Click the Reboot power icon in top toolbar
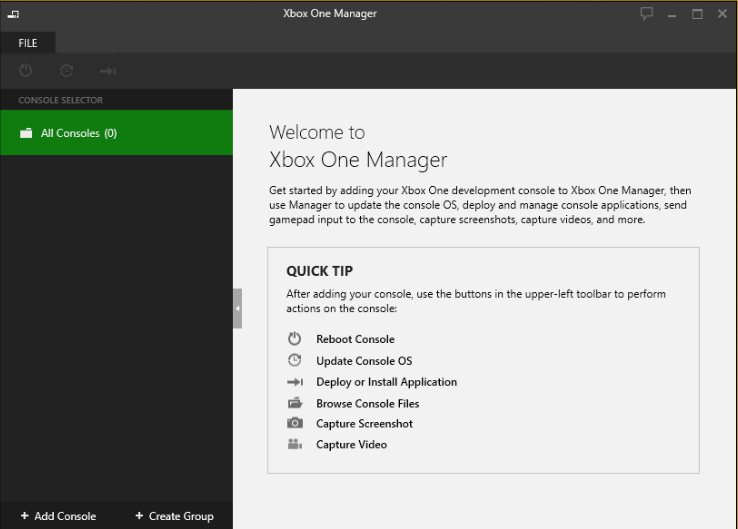 [x=26, y=71]
